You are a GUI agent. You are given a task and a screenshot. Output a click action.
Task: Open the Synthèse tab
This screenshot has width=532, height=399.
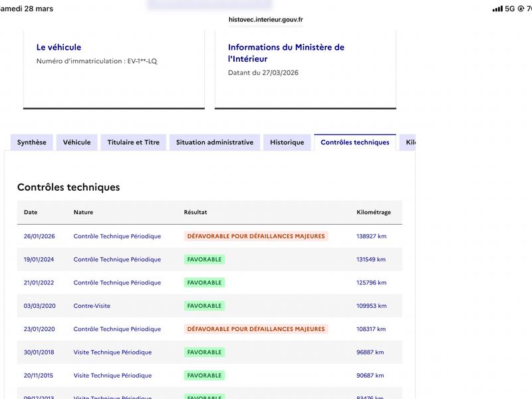tap(32, 142)
